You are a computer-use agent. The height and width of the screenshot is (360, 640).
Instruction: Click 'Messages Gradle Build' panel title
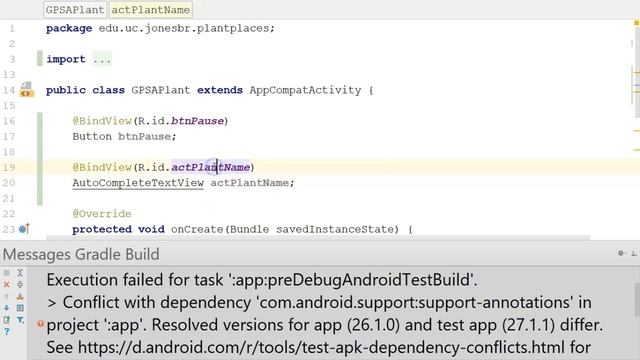[81, 254]
